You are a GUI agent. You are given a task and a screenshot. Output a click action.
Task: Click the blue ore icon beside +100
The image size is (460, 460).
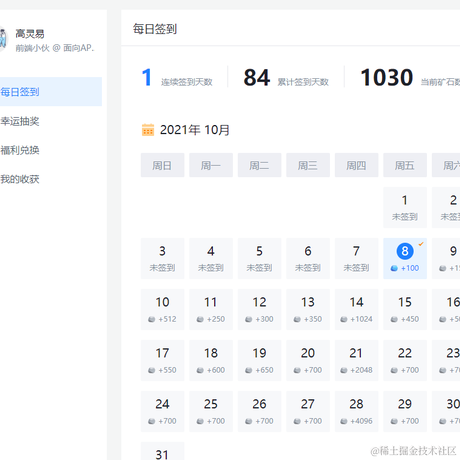(394, 268)
